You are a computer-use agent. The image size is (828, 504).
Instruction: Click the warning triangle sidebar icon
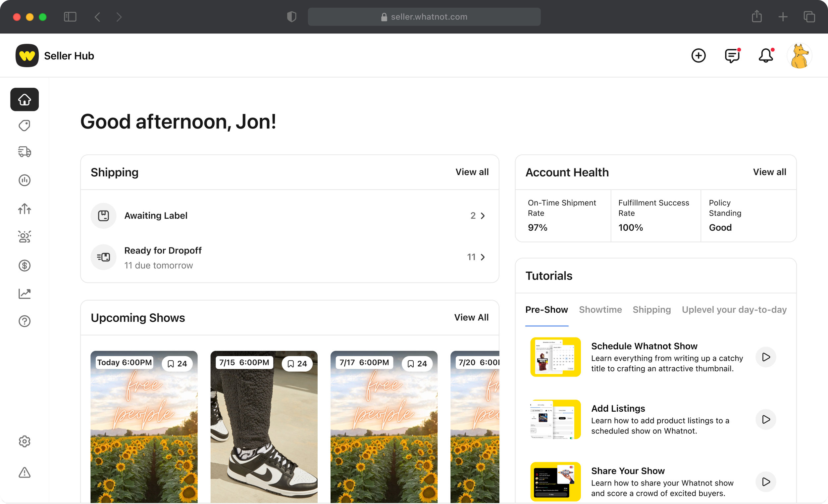coord(25,473)
